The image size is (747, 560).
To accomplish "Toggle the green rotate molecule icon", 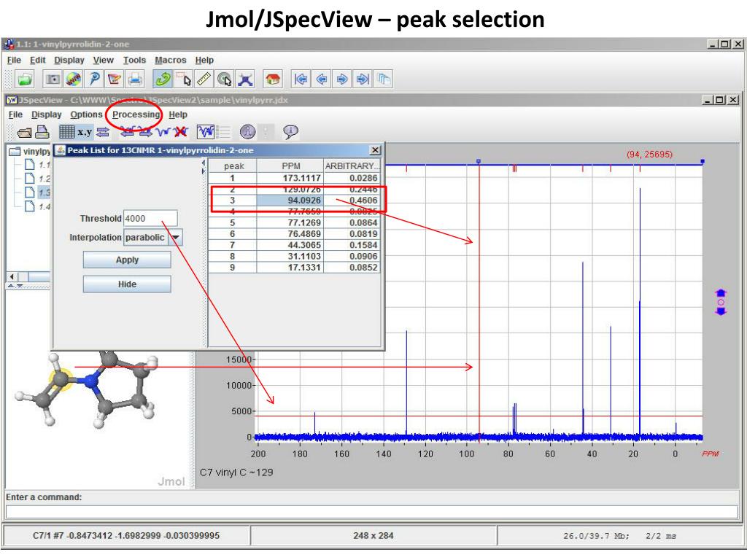I will click(x=163, y=79).
